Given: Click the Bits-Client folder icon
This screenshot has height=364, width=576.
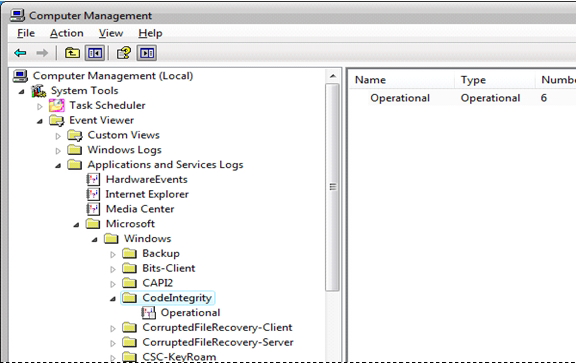Looking at the screenshot, I should pos(129,268).
